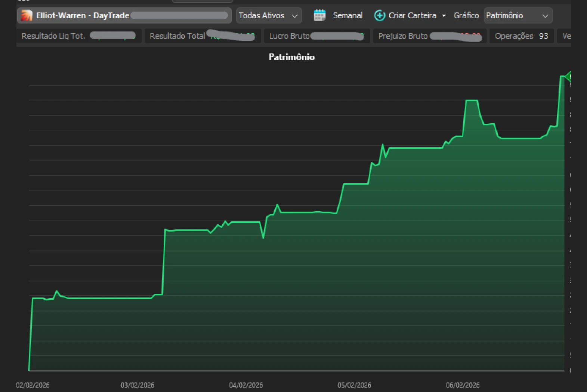Click the 03/02/2026 date axis label
This screenshot has width=587, height=392.
(138, 385)
